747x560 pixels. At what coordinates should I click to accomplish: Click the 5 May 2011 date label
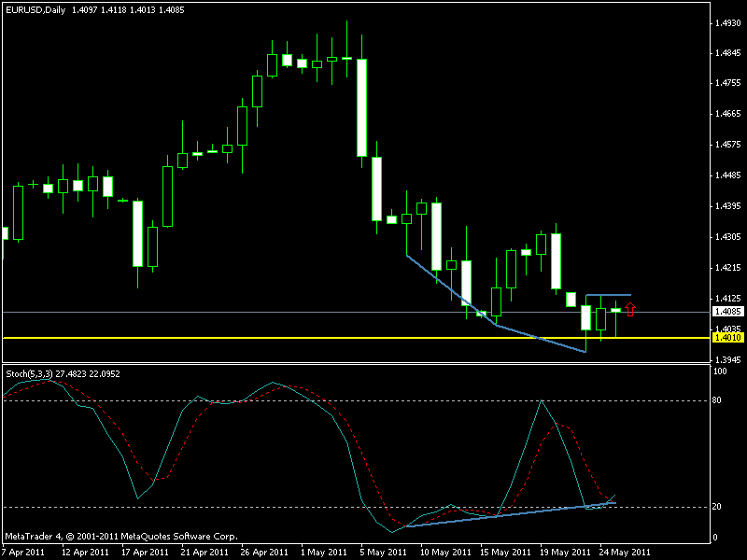coord(384,553)
